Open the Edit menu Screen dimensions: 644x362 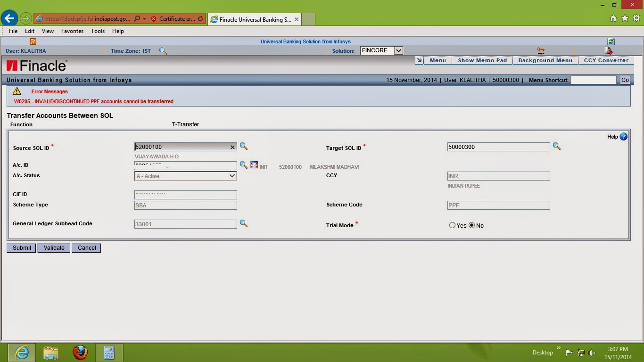point(30,31)
